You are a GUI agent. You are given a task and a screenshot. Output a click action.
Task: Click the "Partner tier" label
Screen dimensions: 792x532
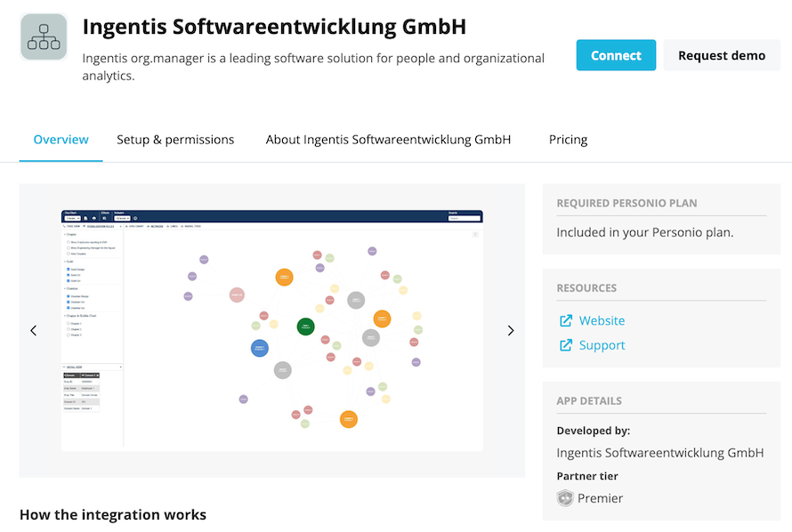click(x=587, y=476)
